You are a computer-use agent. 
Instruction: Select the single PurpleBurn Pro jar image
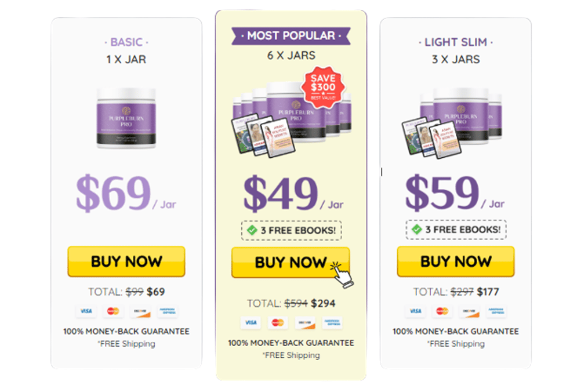(126, 118)
